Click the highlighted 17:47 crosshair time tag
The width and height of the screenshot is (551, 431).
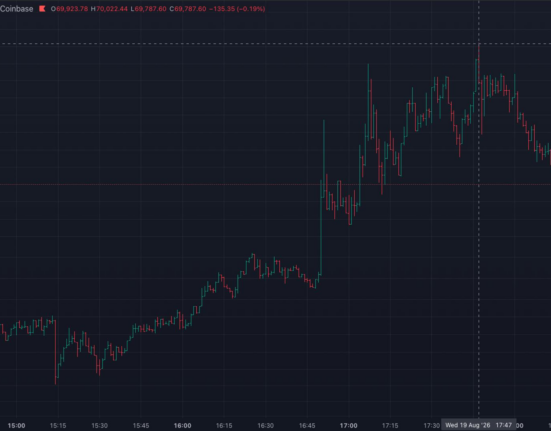click(504, 425)
